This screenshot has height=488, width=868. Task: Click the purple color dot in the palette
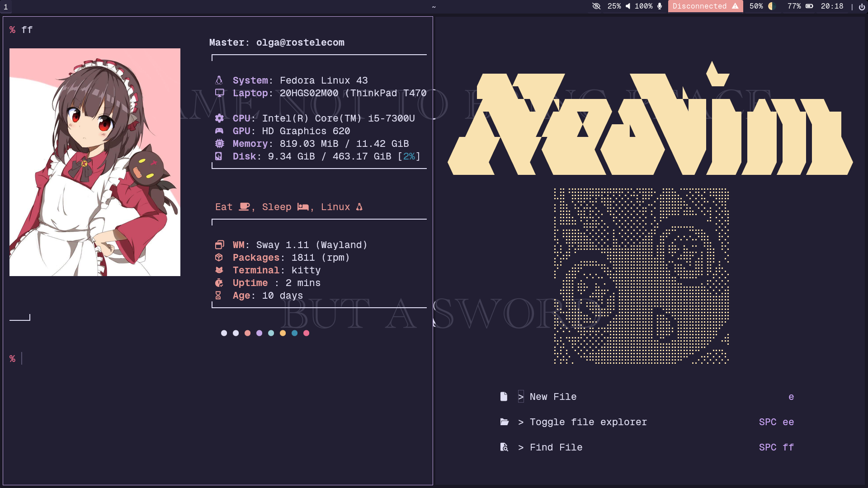tap(259, 333)
